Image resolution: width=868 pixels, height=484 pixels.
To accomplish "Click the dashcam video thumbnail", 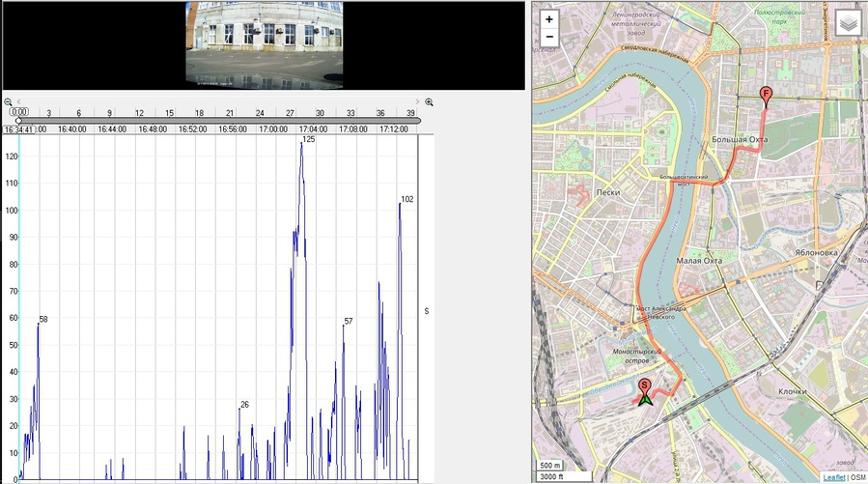I will tap(264, 44).
